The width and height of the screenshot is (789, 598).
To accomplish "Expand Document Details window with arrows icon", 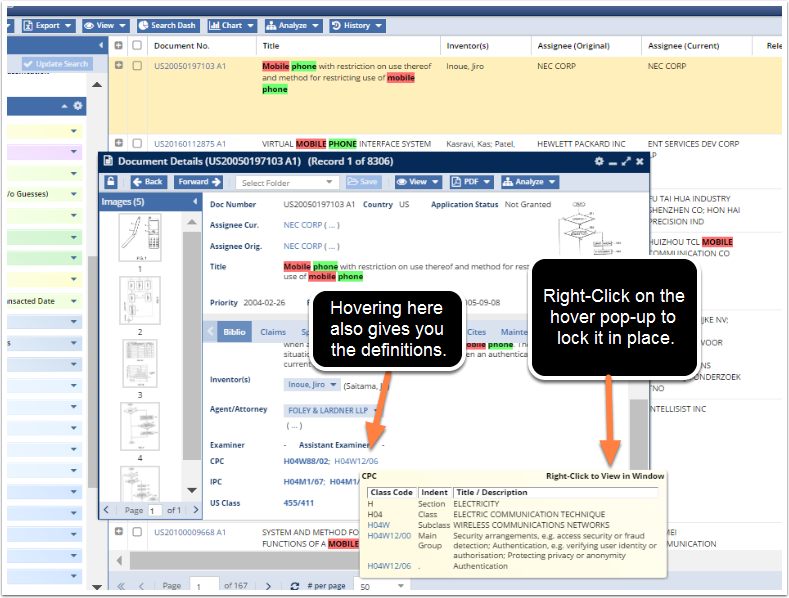I will tap(626, 162).
